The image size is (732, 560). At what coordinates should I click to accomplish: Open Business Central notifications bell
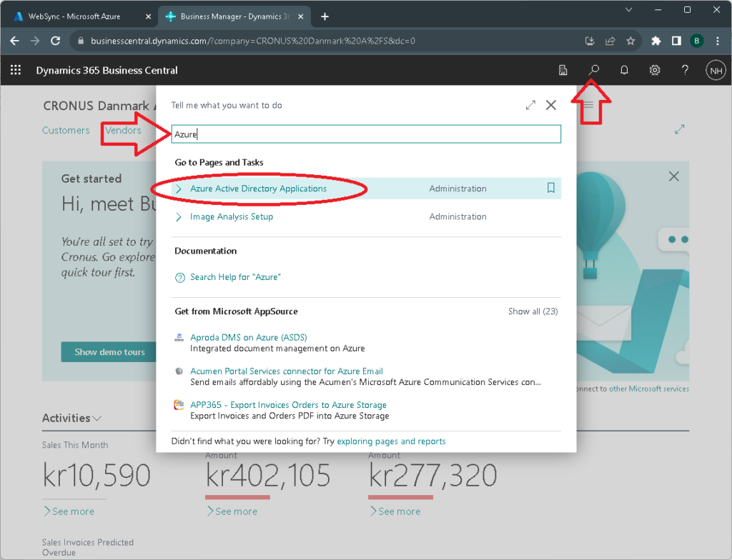623,70
